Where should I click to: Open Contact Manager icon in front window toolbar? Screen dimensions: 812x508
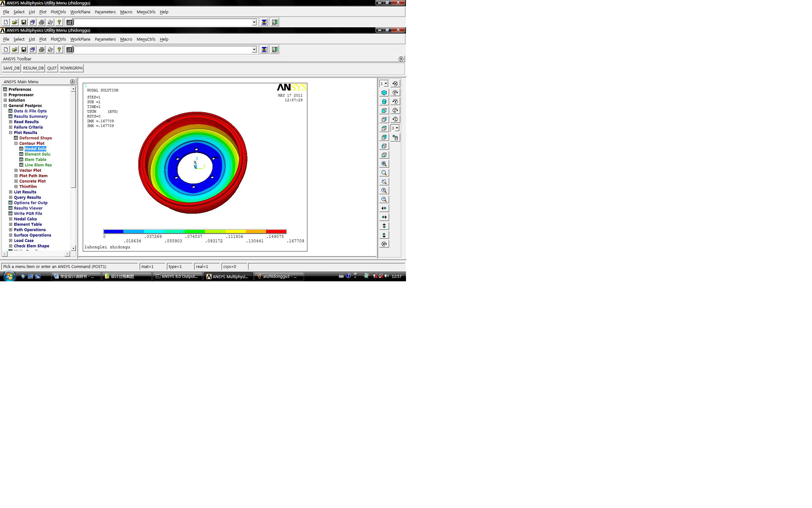tap(275, 50)
